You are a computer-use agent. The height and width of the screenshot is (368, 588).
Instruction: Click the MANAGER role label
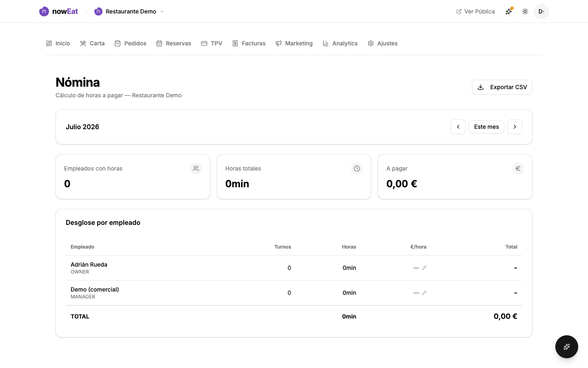point(83,297)
